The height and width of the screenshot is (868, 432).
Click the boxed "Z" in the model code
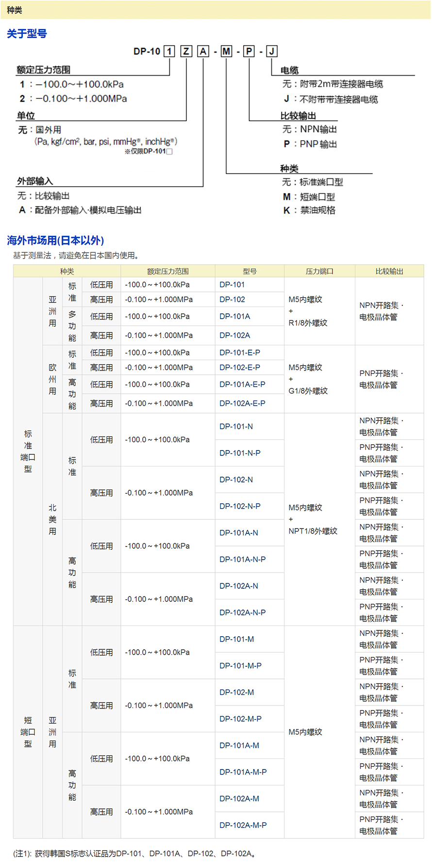pyautogui.click(x=186, y=51)
